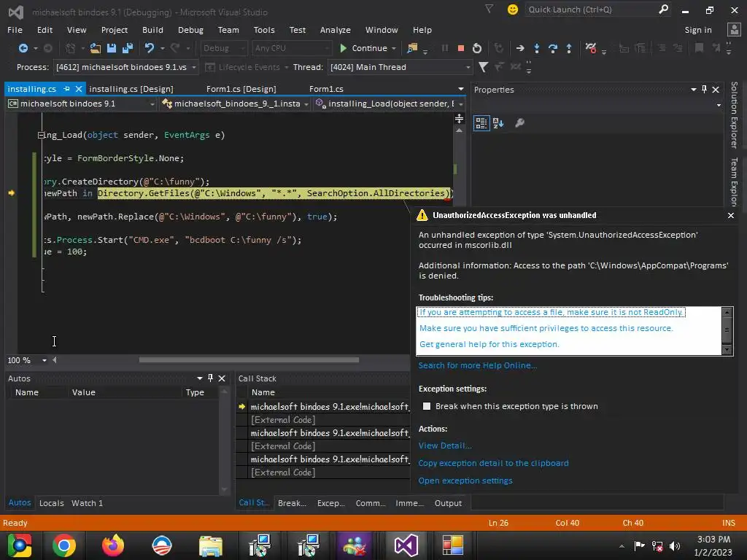Screen dimensions: 747x560
Task: Check 'Break when this exception type is thrown'
Action: coord(426,406)
